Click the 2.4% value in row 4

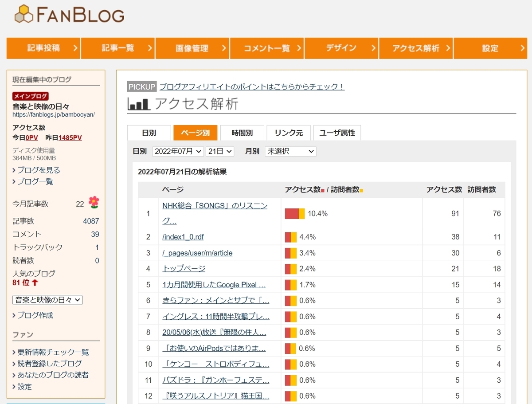[x=308, y=269]
